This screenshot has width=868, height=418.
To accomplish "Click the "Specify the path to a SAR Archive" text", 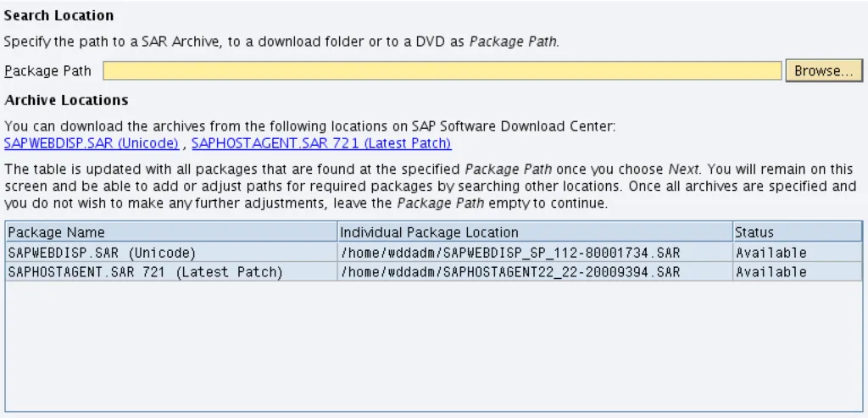I will click(x=281, y=41).
